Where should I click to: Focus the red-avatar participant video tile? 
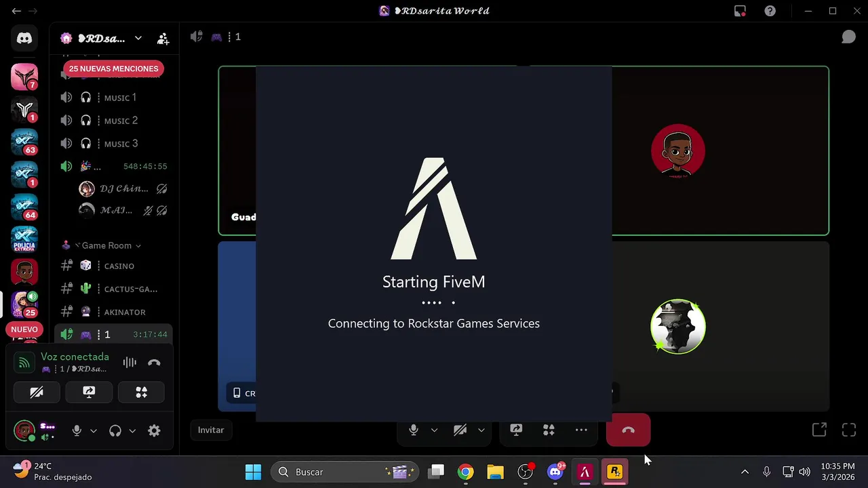click(720, 150)
